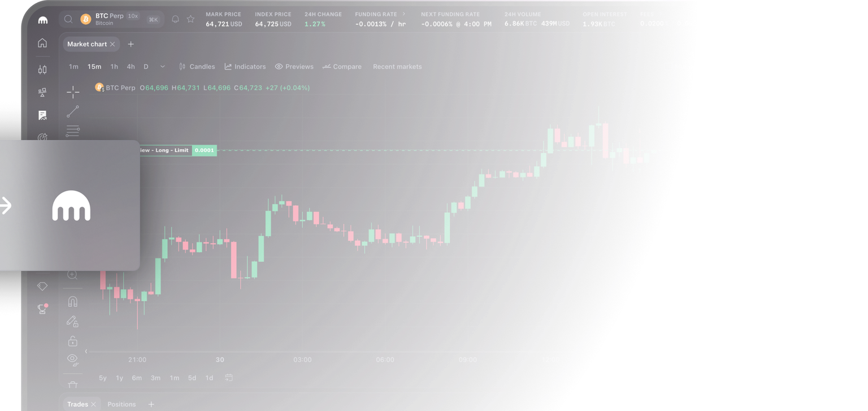Click the diamond tag icon in sidebar
The width and height of the screenshot is (868, 411).
(x=42, y=286)
